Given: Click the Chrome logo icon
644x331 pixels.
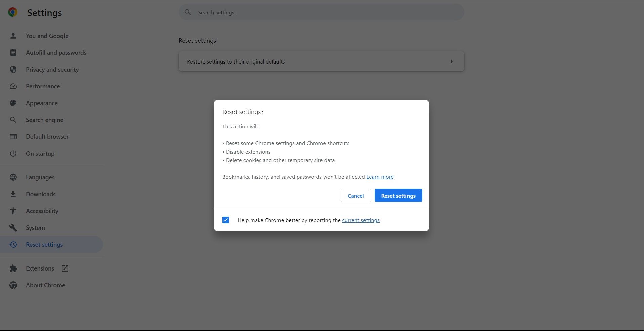Looking at the screenshot, I should click(13, 12).
